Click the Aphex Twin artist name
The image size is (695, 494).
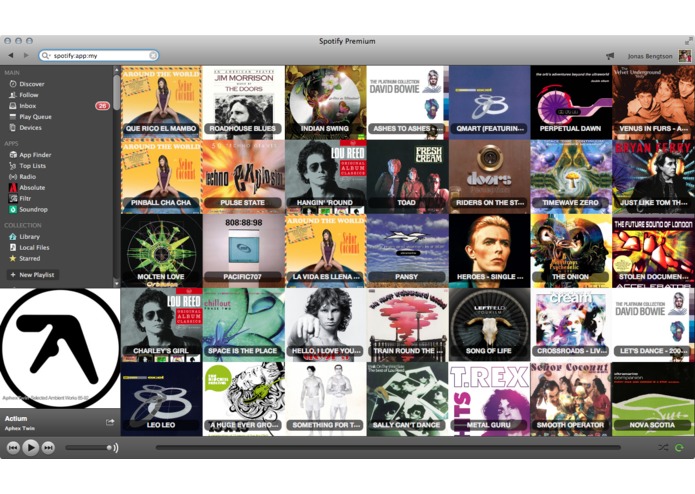(x=20, y=428)
